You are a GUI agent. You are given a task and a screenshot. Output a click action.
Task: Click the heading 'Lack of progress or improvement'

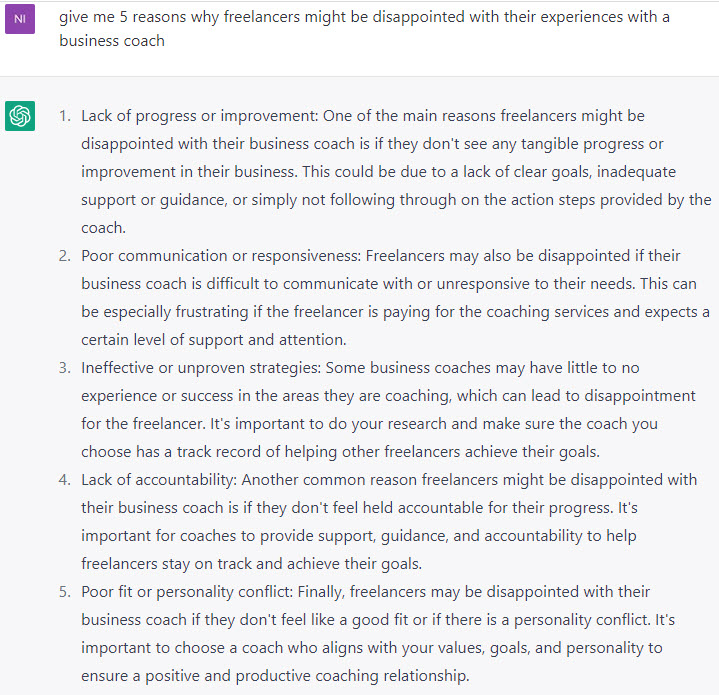pyautogui.click(x=199, y=116)
